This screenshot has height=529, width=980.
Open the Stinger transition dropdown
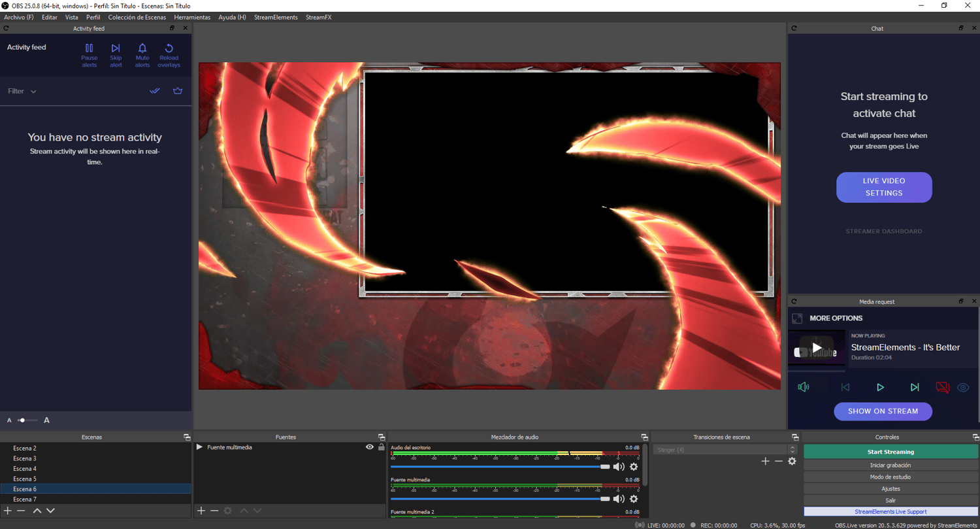726,450
